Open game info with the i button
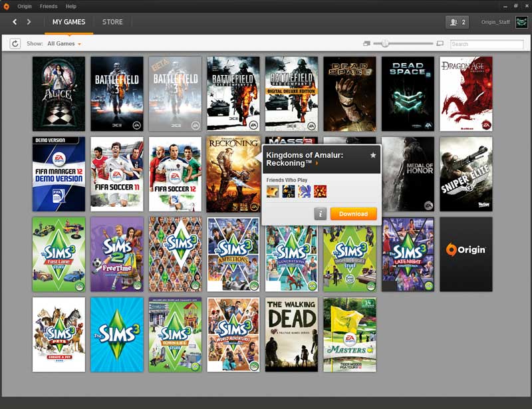Screen dimensions: 532x409 (321, 214)
